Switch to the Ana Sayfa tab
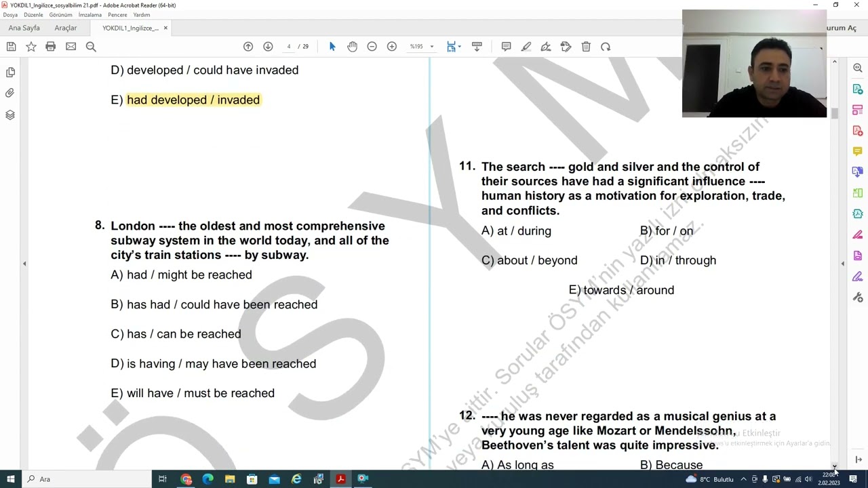The width and height of the screenshot is (868, 488). (24, 28)
